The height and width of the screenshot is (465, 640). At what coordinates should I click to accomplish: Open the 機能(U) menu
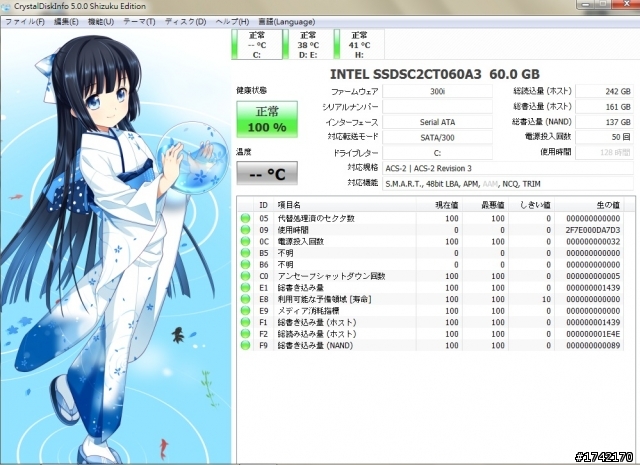(x=101, y=22)
